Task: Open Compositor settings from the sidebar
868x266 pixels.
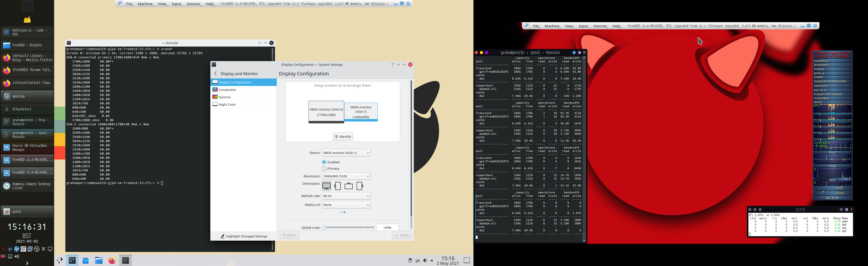Action: pyautogui.click(x=227, y=90)
